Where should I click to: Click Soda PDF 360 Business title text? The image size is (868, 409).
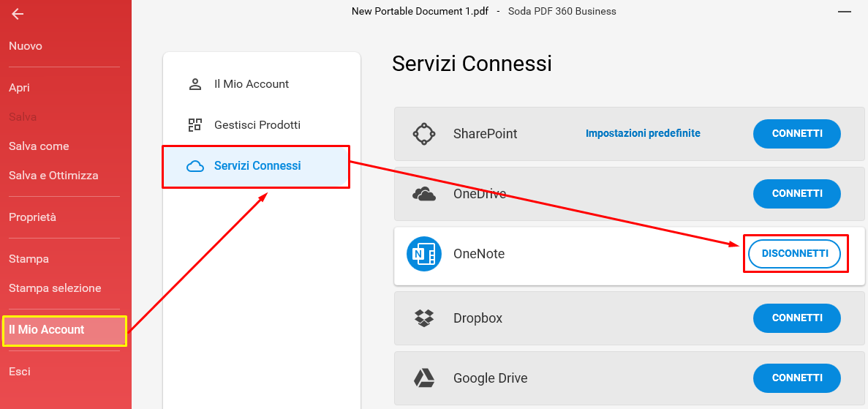click(562, 11)
